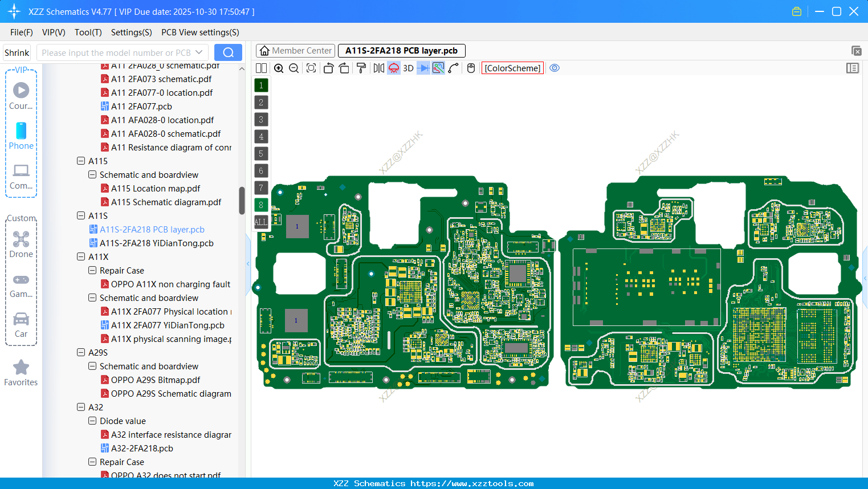Toggle the UV lamp highlight mode
Screen dimensions: 868x489
click(394, 68)
